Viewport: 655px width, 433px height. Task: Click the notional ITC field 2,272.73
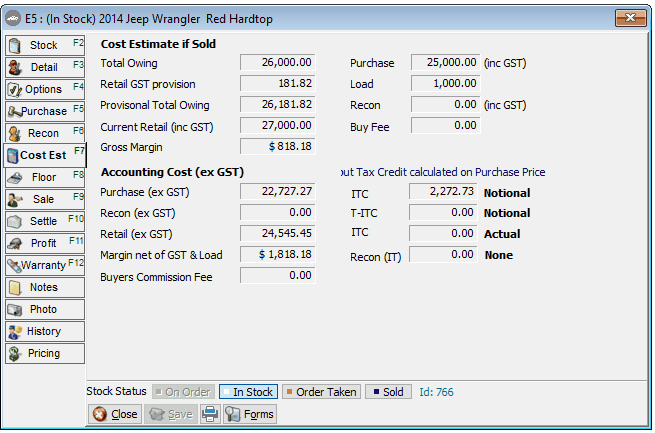tap(443, 191)
